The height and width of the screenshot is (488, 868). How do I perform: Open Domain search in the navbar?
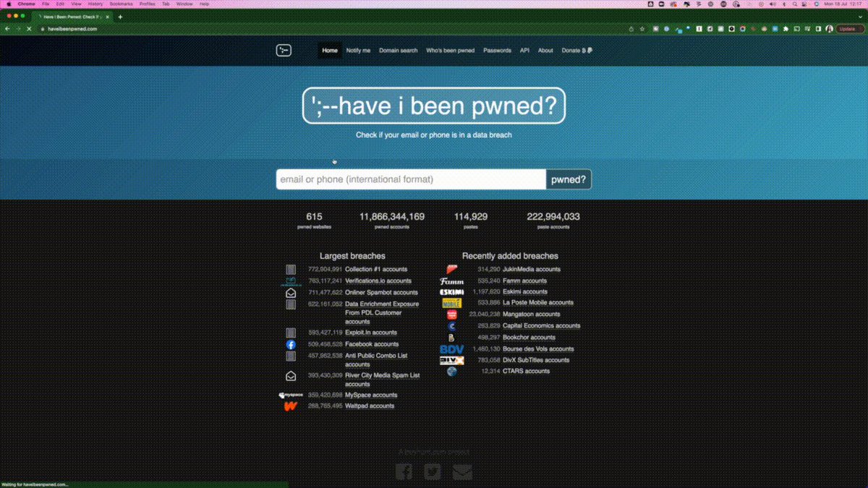click(399, 51)
